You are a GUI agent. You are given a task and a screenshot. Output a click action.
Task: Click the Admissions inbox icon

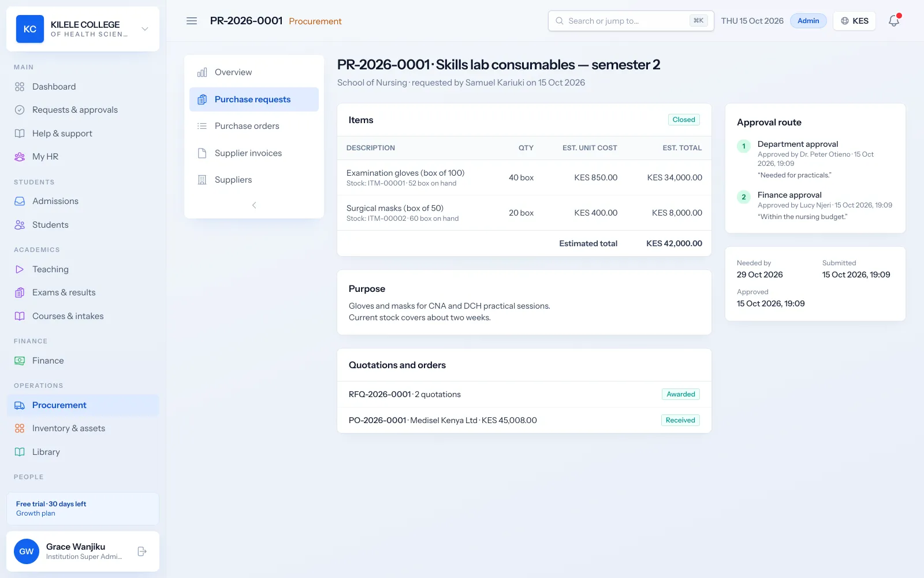[x=20, y=201]
